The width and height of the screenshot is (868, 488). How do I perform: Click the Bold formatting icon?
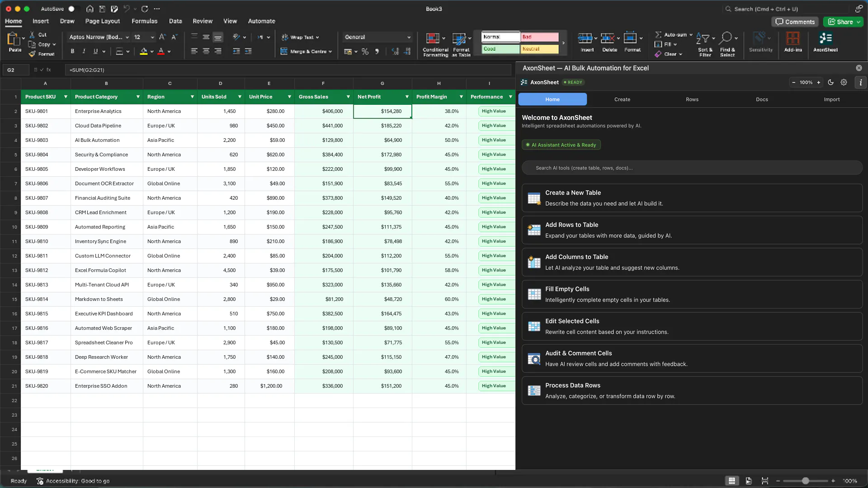point(72,52)
